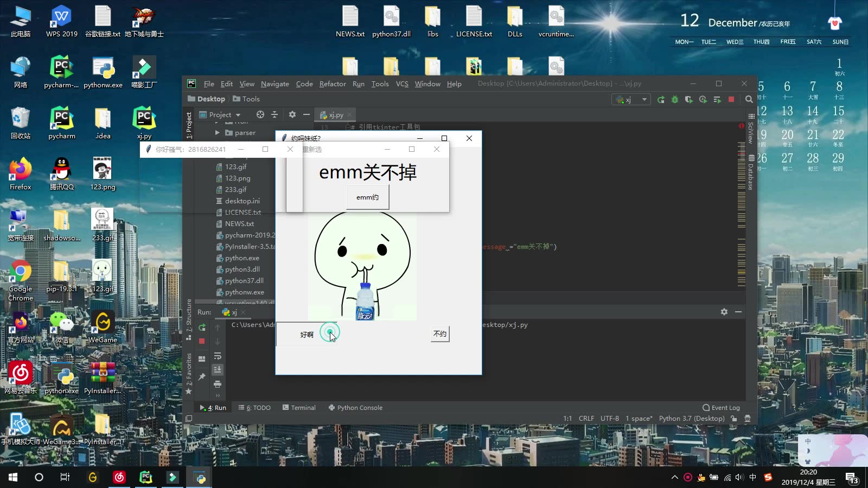Change CRLF line separator in status bar
The width and height of the screenshot is (868, 488).
[x=586, y=419]
